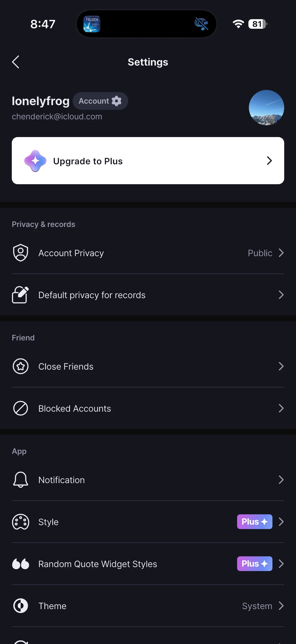Open the Account gear button

100,101
